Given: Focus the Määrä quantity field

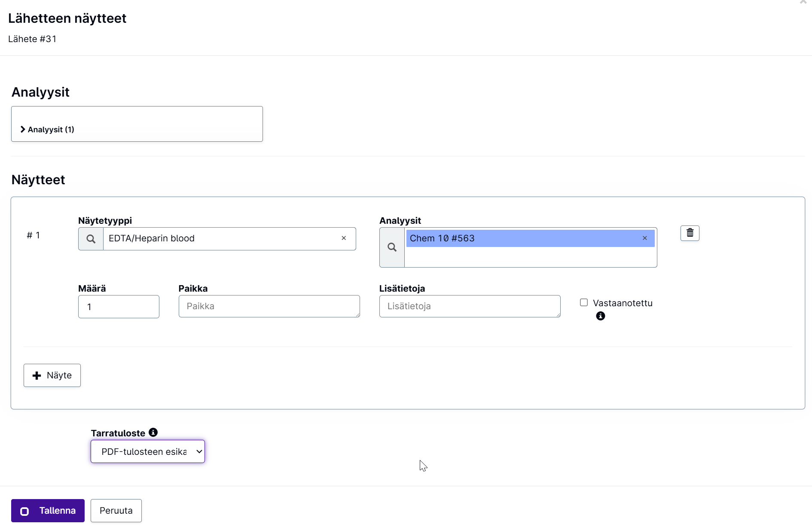Looking at the screenshot, I should [119, 307].
